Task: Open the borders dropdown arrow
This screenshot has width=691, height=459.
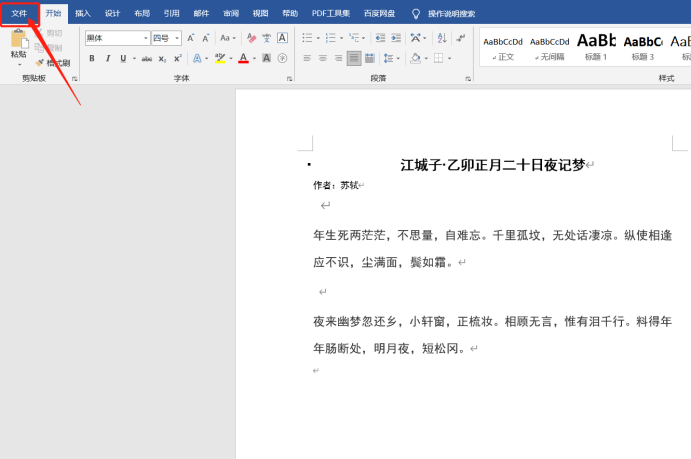Action: [450, 58]
